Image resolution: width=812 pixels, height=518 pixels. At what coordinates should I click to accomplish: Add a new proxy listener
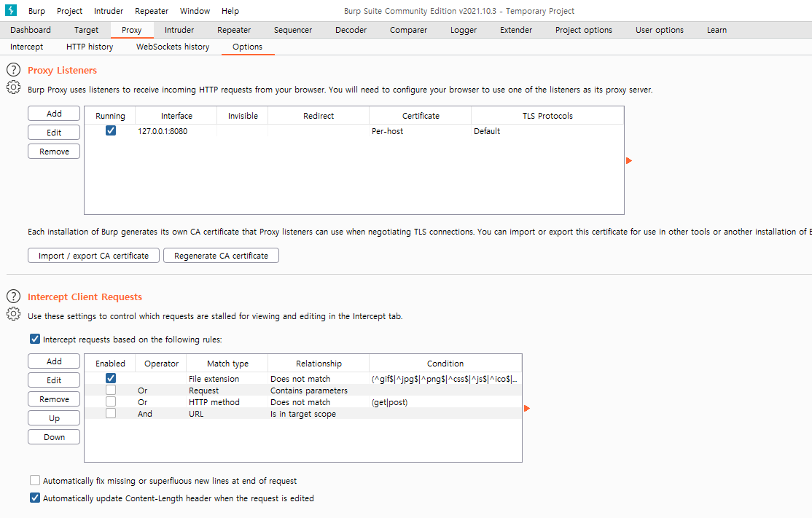pyautogui.click(x=54, y=114)
